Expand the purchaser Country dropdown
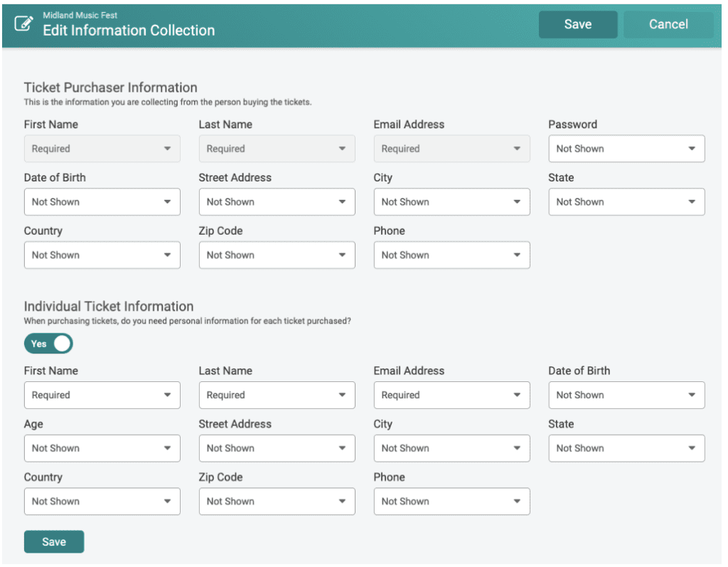 click(102, 255)
